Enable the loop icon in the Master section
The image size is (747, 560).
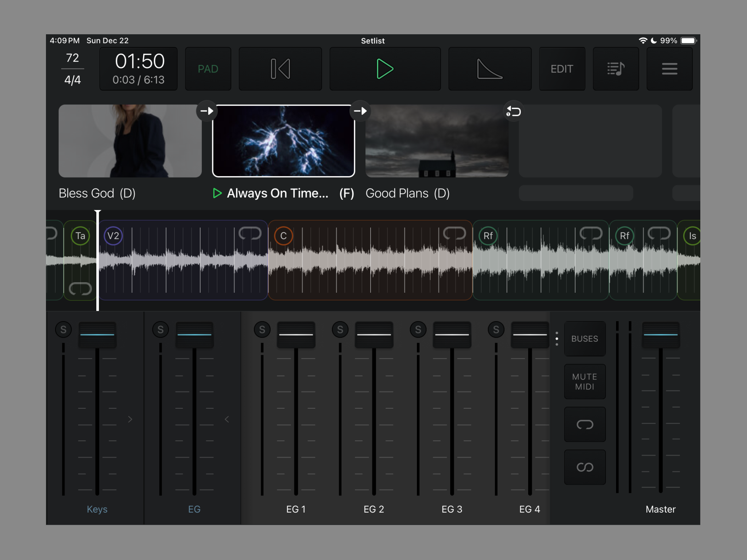click(585, 424)
